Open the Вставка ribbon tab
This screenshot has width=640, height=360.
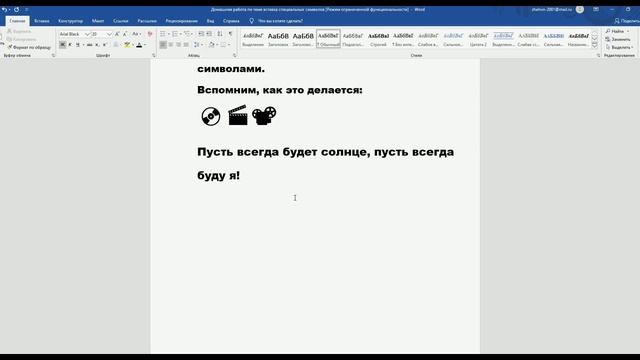pos(42,21)
